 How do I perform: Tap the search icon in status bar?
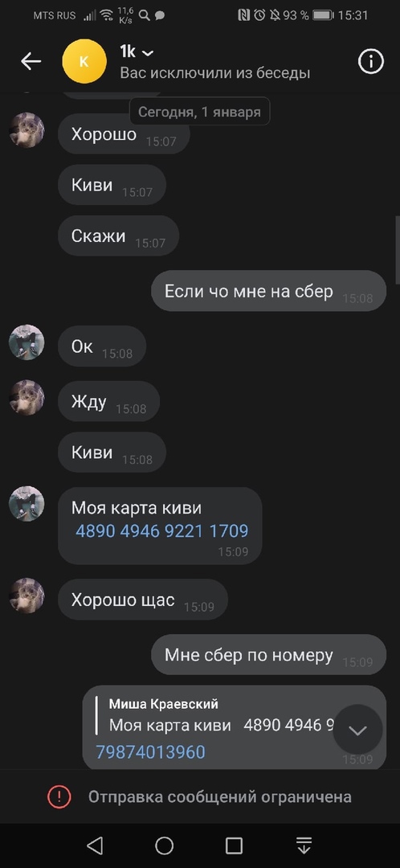[144, 15]
